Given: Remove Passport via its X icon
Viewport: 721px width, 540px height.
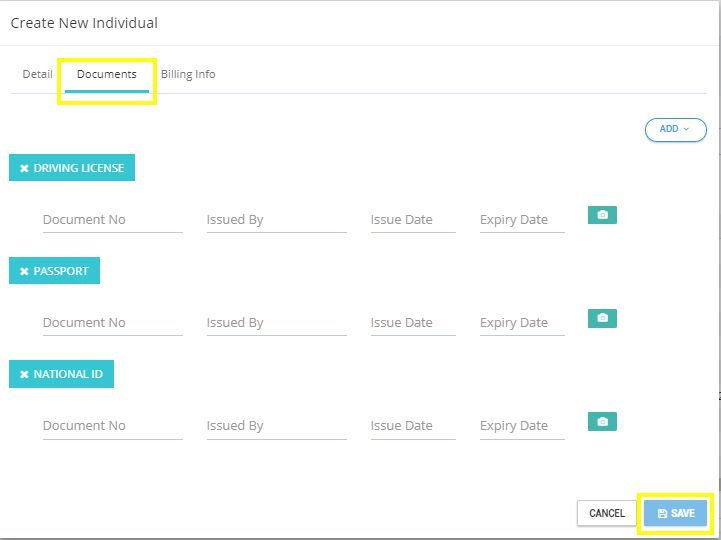Looking at the screenshot, I should pos(24,271).
